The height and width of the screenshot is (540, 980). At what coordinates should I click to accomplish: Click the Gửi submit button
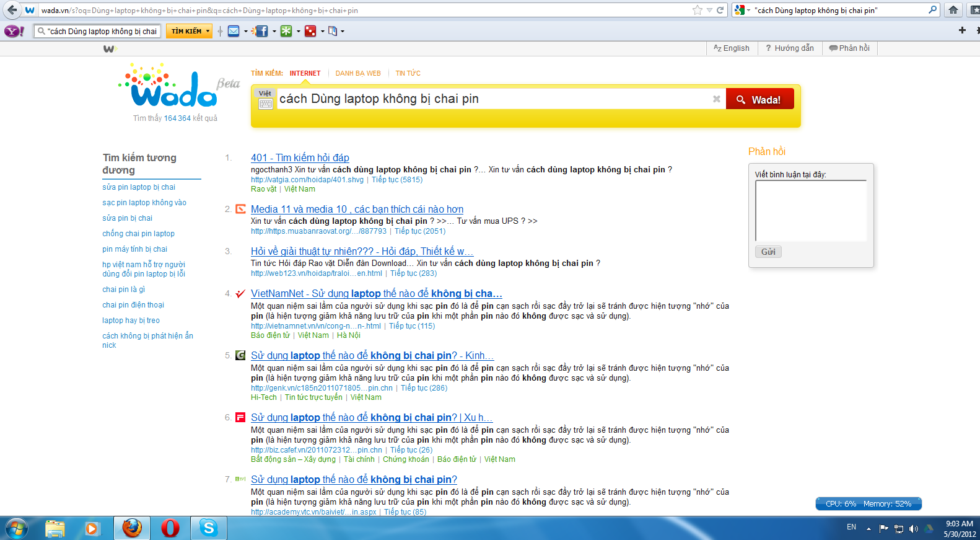click(768, 252)
